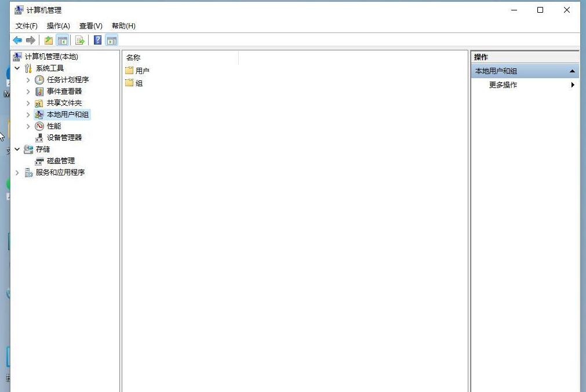Screen dimensions: 586x392
Task: Click the Forward navigation arrow
Action: click(x=30, y=40)
